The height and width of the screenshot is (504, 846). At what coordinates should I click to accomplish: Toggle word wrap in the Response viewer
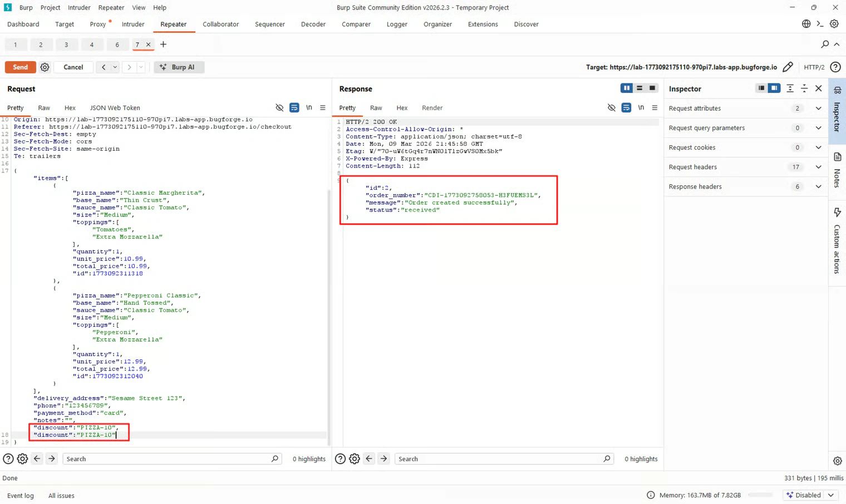click(x=626, y=108)
